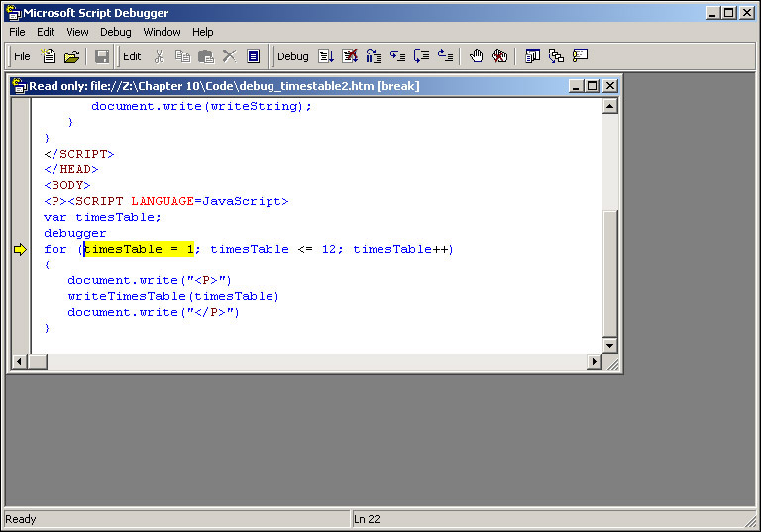Click the Step Out toolbar icon

click(445, 56)
